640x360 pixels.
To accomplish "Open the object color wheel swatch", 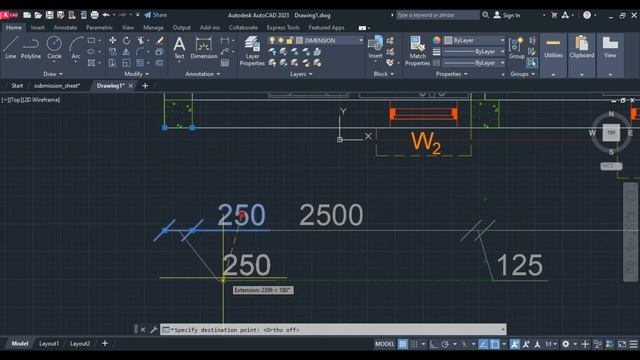I will click(x=437, y=40).
